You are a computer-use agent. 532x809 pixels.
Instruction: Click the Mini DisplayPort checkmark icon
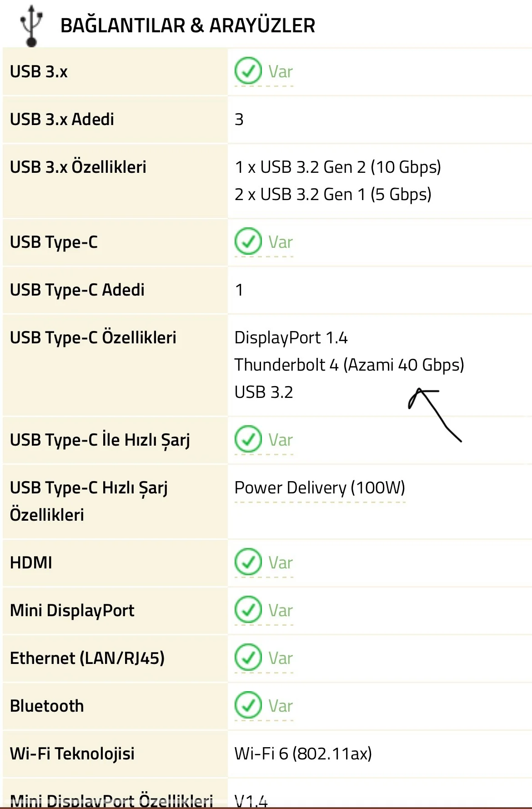(x=248, y=610)
